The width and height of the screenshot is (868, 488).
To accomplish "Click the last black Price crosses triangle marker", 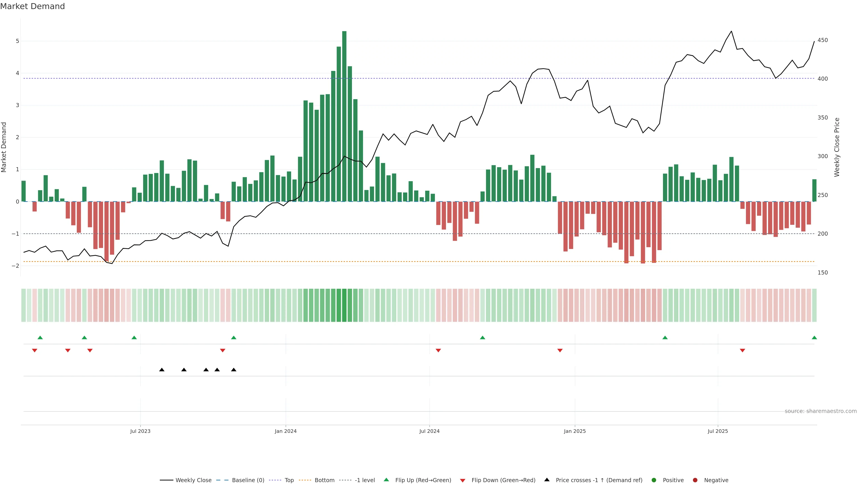I will pos(234,370).
